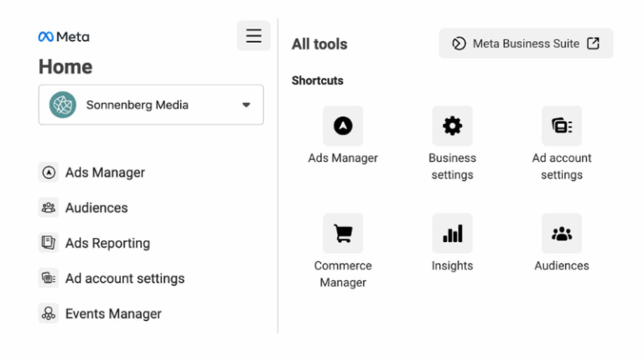Click the Meta Business Suite logo icon
Image resolution: width=644 pixels, height=362 pixels.
point(459,44)
